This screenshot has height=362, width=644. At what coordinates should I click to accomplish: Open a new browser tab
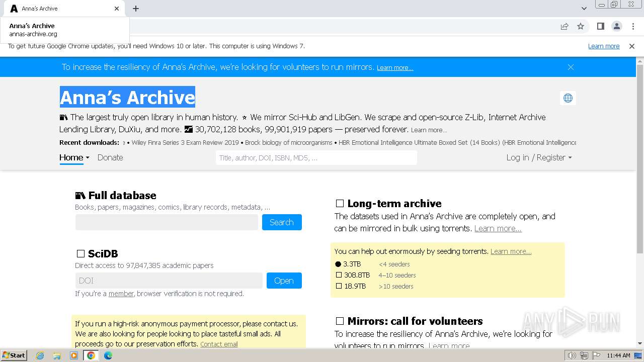click(136, 9)
